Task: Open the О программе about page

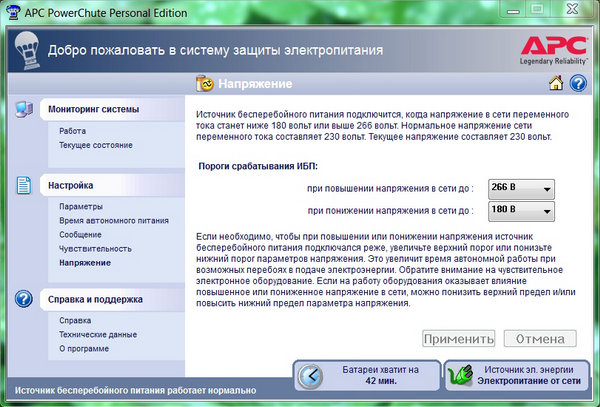Action: click(84, 349)
